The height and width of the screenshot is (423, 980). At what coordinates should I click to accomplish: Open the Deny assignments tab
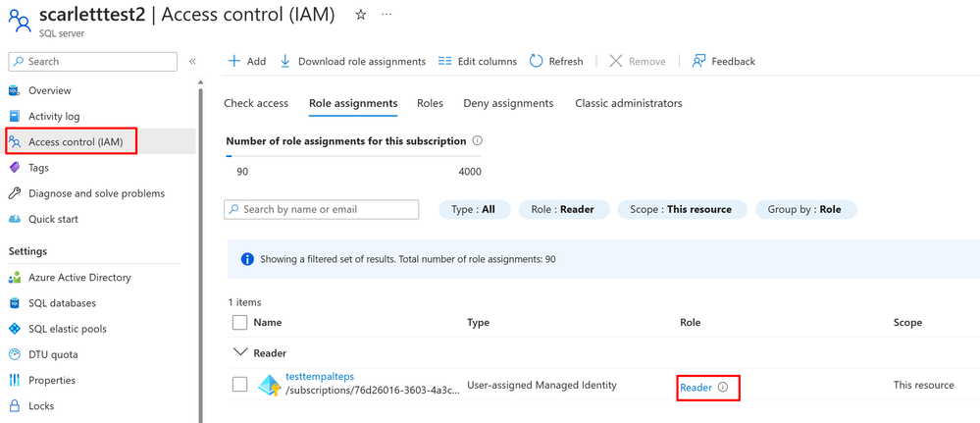508,103
